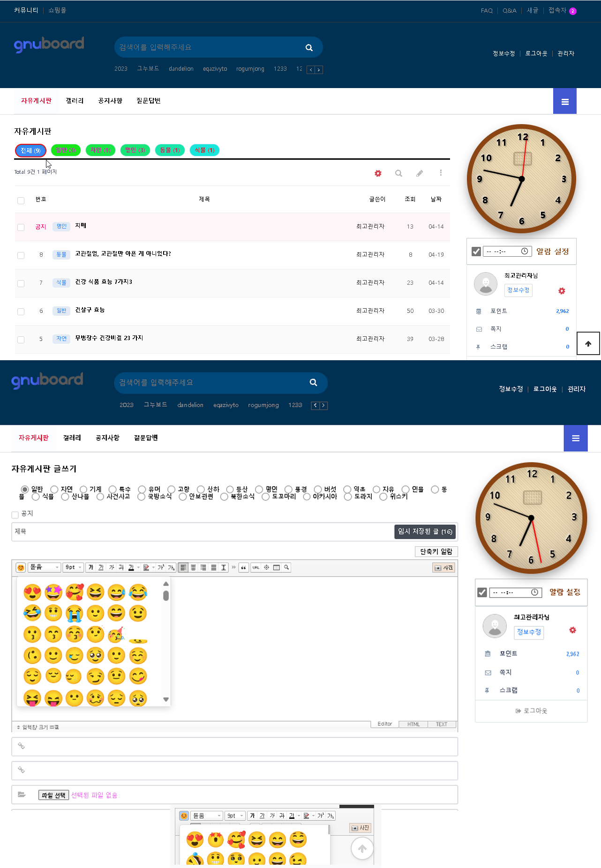The height and width of the screenshot is (868, 601).
Task: Tick the checkbox for post number 8
Action: (21, 255)
